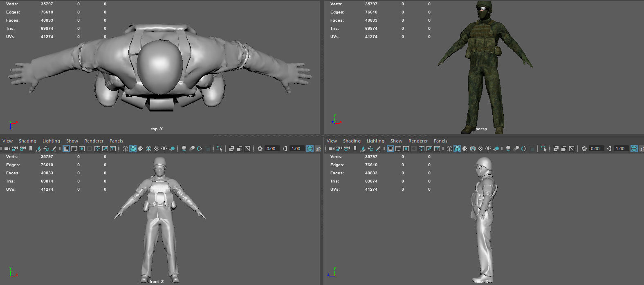Click bookmarks icon in side panel toolbar

[355, 149]
